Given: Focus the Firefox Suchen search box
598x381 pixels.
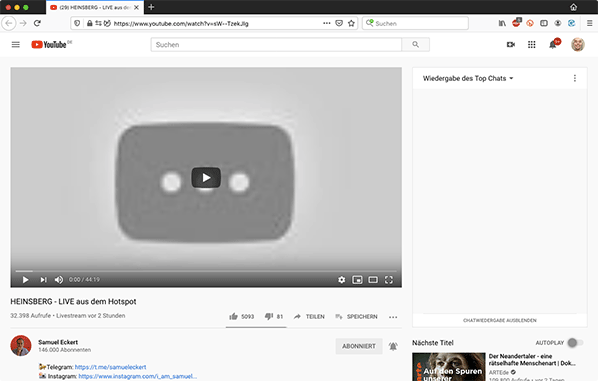Looking at the screenshot, I should 415,23.
